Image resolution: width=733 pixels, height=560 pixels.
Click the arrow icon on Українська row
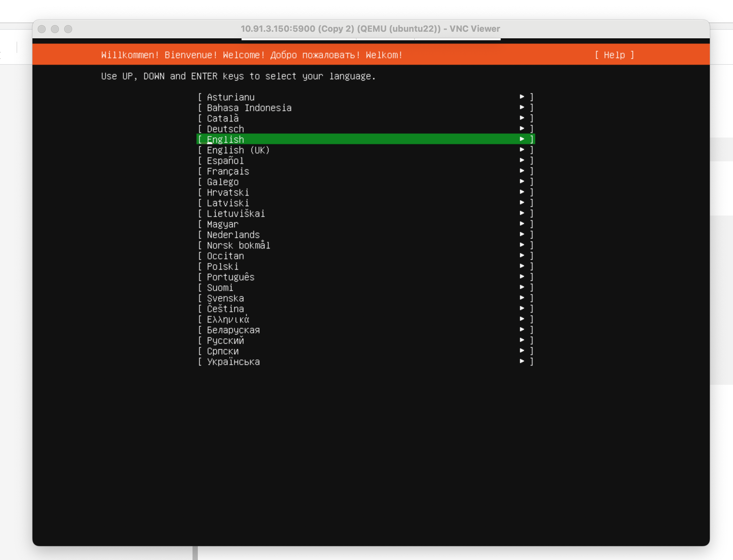pyautogui.click(x=522, y=361)
